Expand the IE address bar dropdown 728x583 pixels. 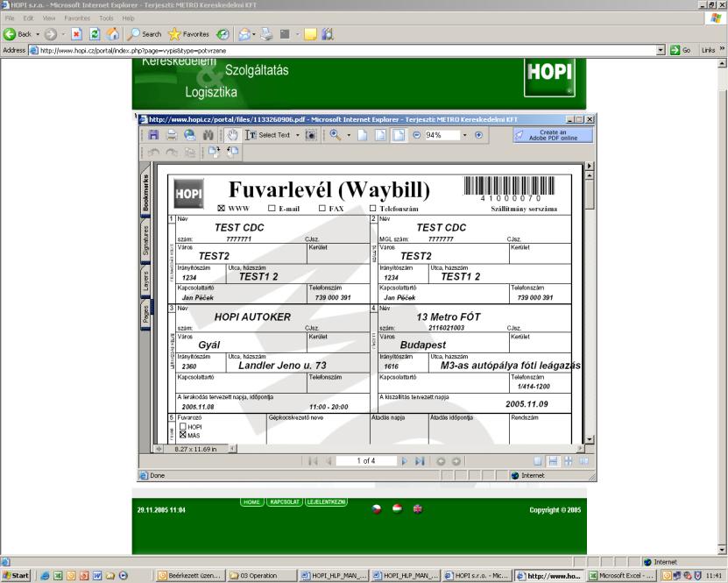pyautogui.click(x=661, y=50)
